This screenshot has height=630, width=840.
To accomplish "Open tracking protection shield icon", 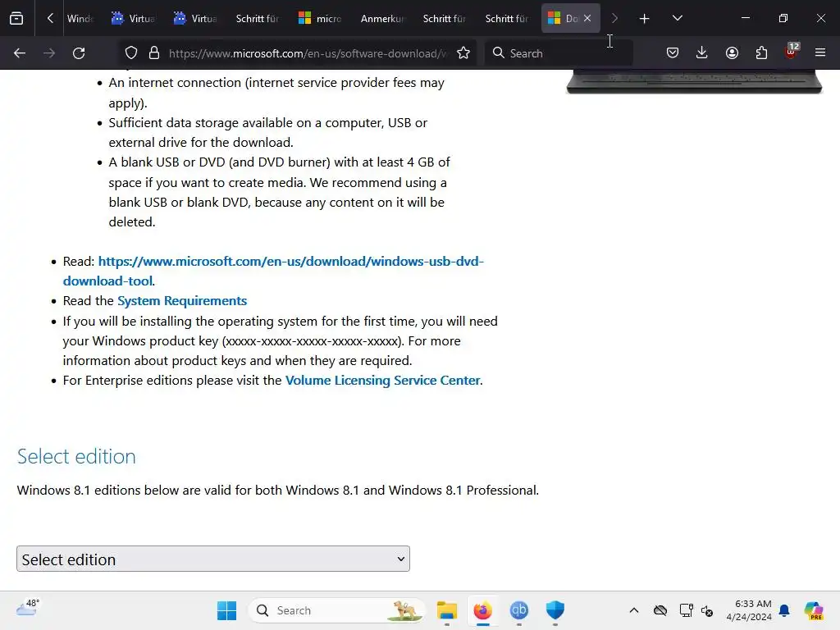I will click(131, 53).
